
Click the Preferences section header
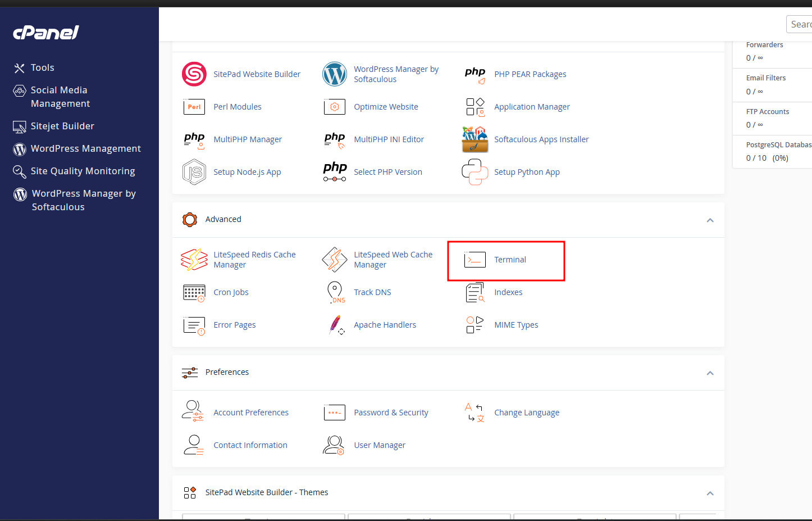[x=448, y=373]
